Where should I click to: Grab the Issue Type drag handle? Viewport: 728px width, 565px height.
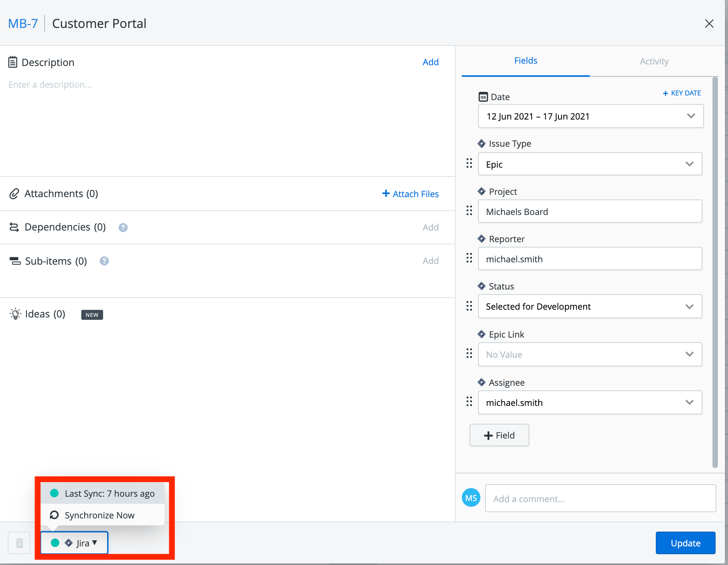(469, 163)
